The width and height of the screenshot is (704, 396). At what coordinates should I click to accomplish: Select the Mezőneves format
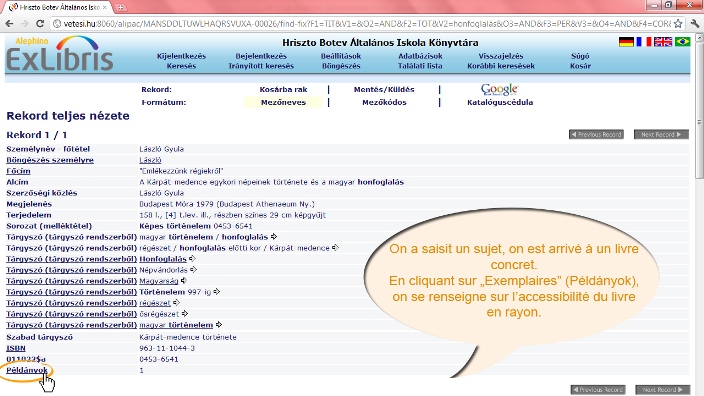coord(283,102)
